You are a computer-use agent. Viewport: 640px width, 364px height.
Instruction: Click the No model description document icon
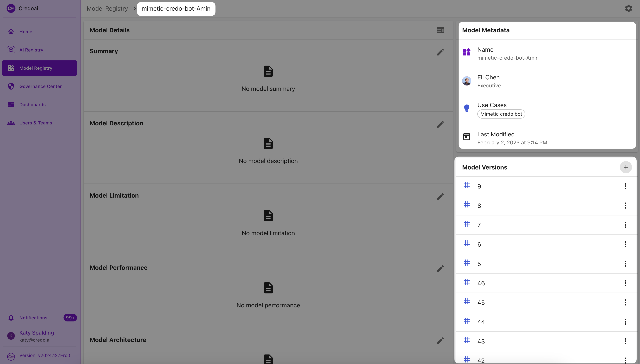point(268,143)
